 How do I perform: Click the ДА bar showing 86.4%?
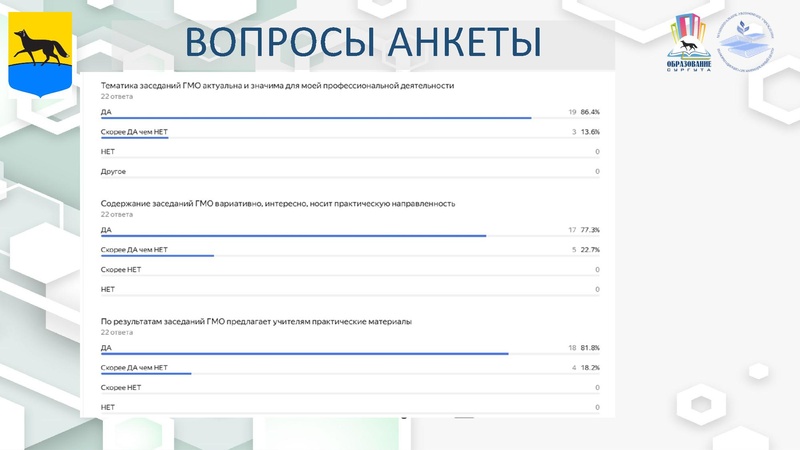316,118
